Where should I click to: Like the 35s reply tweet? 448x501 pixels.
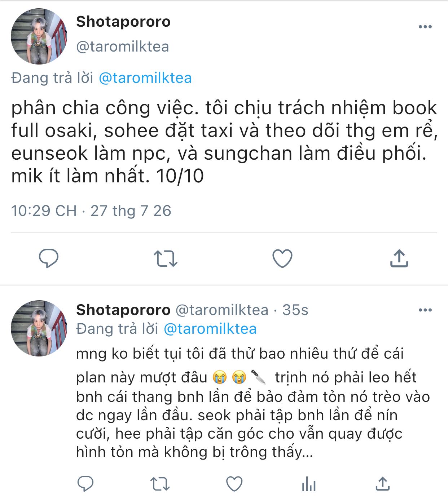(234, 484)
